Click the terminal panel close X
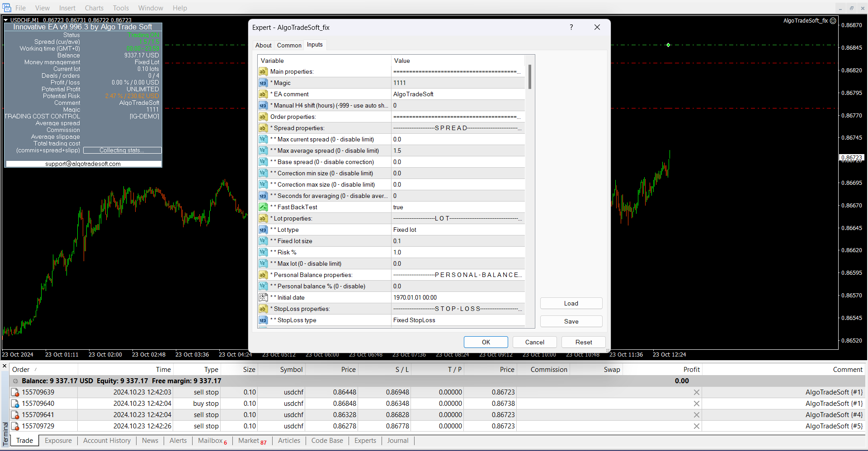Image resolution: width=868 pixels, height=451 pixels. point(5,366)
